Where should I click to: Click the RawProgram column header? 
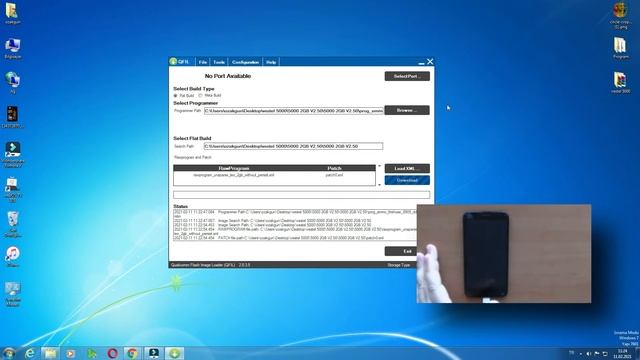pyautogui.click(x=233, y=168)
